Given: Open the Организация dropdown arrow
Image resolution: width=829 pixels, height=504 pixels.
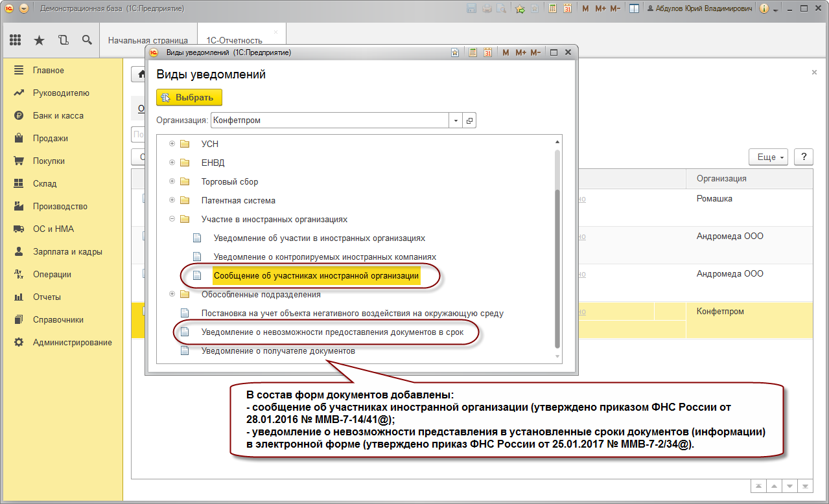Looking at the screenshot, I should [456, 120].
